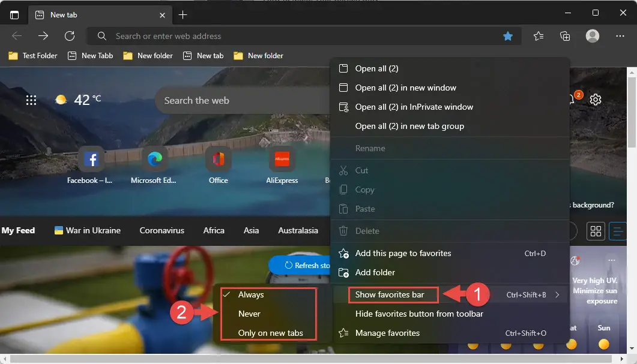Open Facebook quick link tile
The image size is (637, 364).
point(90,160)
